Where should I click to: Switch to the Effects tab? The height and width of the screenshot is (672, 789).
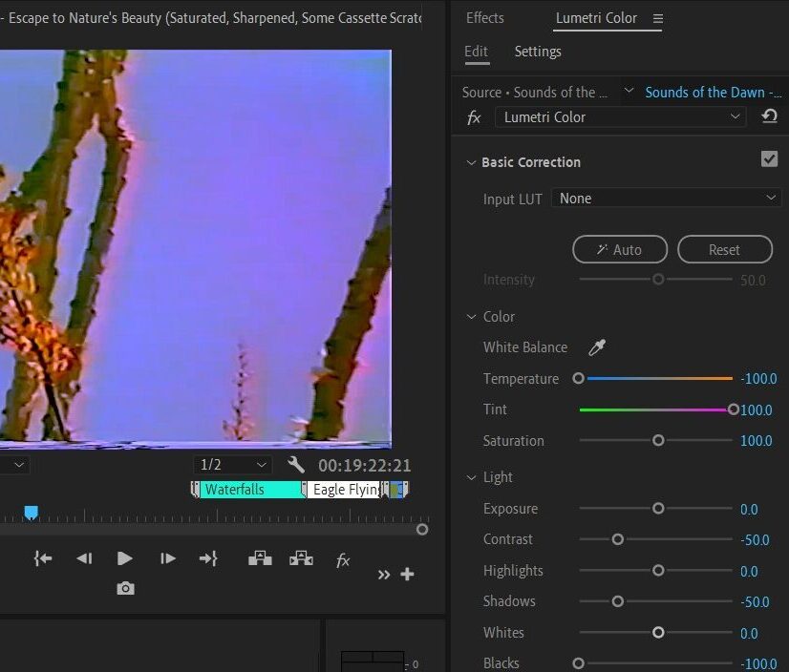(484, 18)
